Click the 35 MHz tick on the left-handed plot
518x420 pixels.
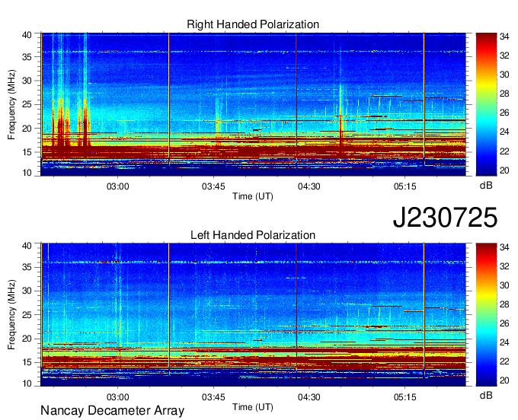(27, 267)
